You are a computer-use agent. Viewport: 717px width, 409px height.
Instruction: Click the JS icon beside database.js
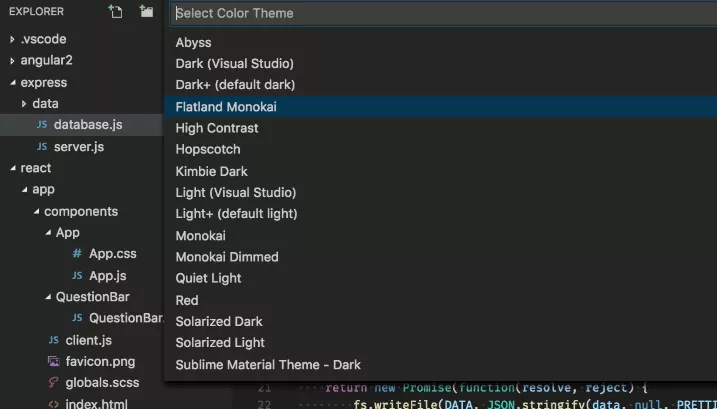pyautogui.click(x=42, y=124)
